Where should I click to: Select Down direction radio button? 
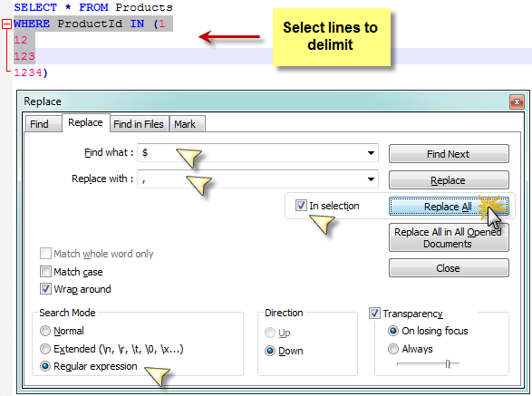(270, 351)
